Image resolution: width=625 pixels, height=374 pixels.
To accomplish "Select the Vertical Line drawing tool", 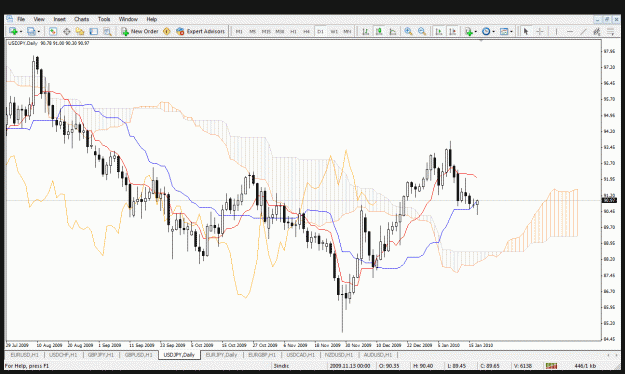I will point(556,31).
